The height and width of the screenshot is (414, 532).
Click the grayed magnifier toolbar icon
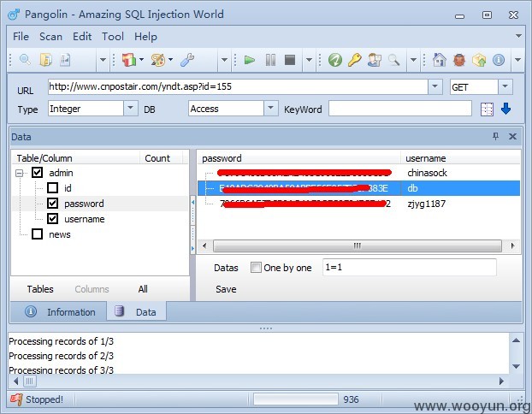point(394,60)
